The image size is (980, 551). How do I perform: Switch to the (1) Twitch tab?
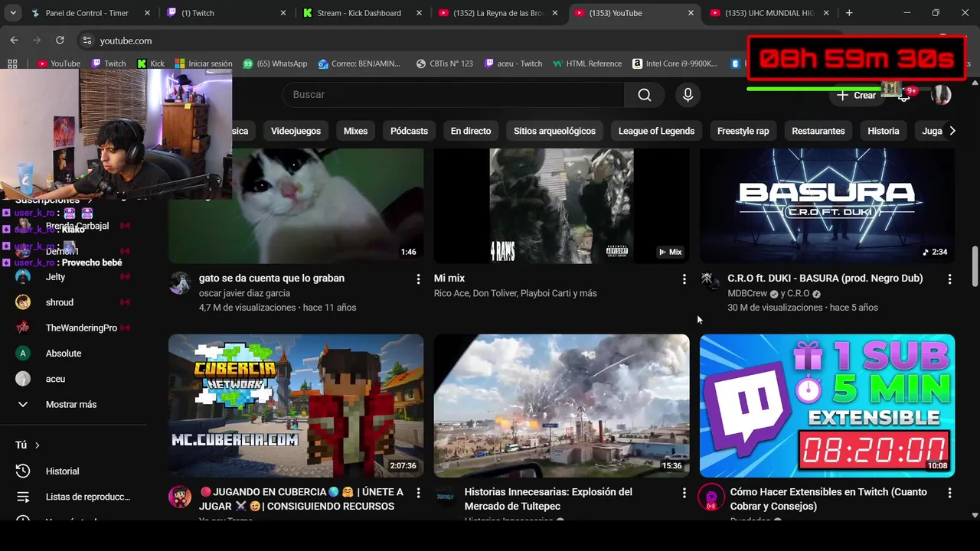(x=227, y=13)
